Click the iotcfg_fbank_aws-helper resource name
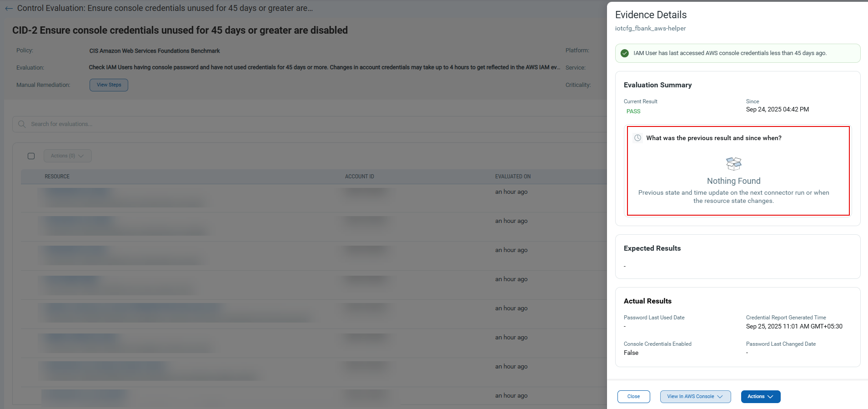The width and height of the screenshot is (868, 409). [x=650, y=28]
